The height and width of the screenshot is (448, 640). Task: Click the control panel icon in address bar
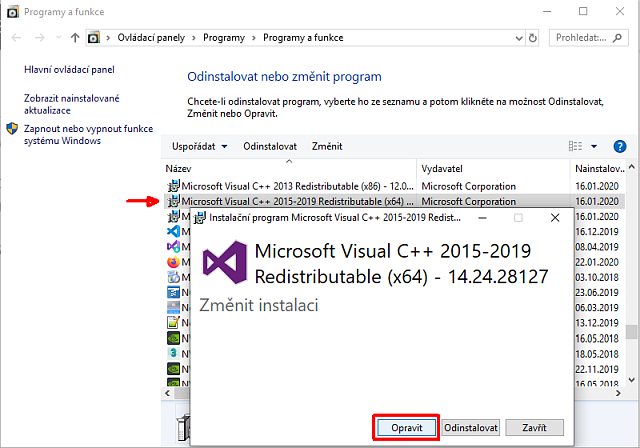pyautogui.click(x=93, y=38)
